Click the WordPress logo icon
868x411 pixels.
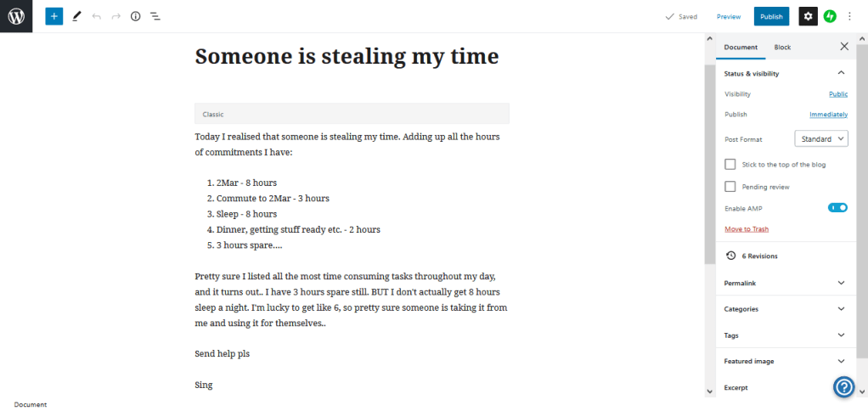(x=16, y=16)
